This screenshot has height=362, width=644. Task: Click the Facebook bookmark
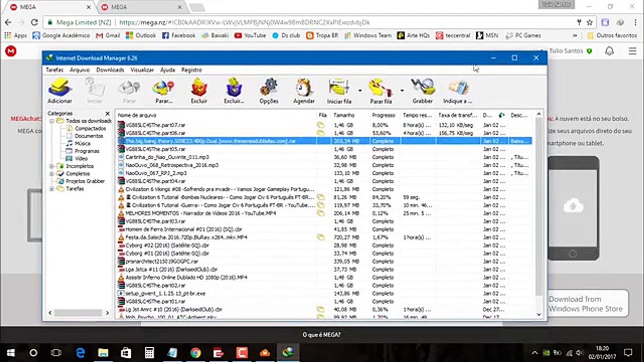click(179, 35)
